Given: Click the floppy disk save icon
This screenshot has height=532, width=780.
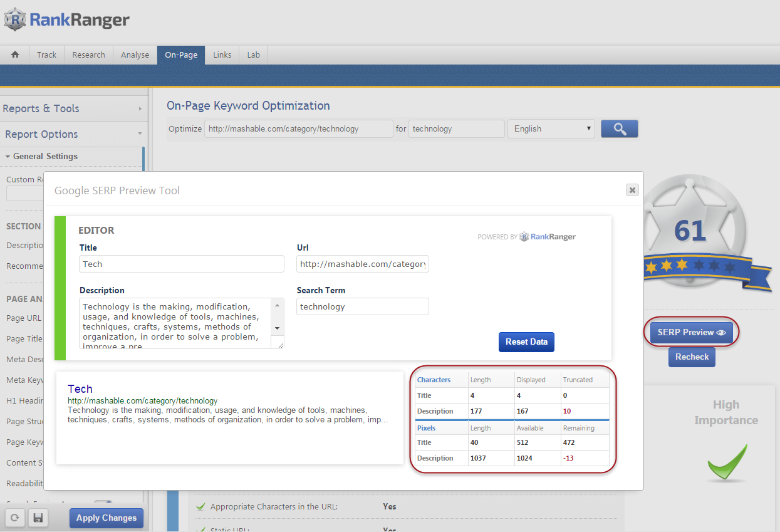Looking at the screenshot, I should pyautogui.click(x=38, y=518).
